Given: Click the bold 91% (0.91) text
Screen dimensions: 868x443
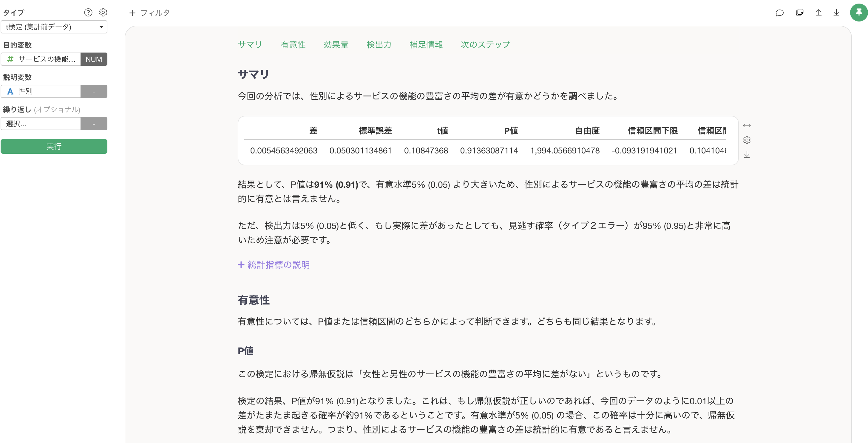Looking at the screenshot, I should [336, 184].
